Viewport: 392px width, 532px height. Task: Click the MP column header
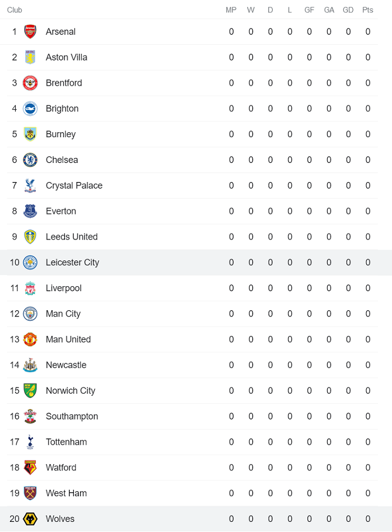pyautogui.click(x=231, y=10)
